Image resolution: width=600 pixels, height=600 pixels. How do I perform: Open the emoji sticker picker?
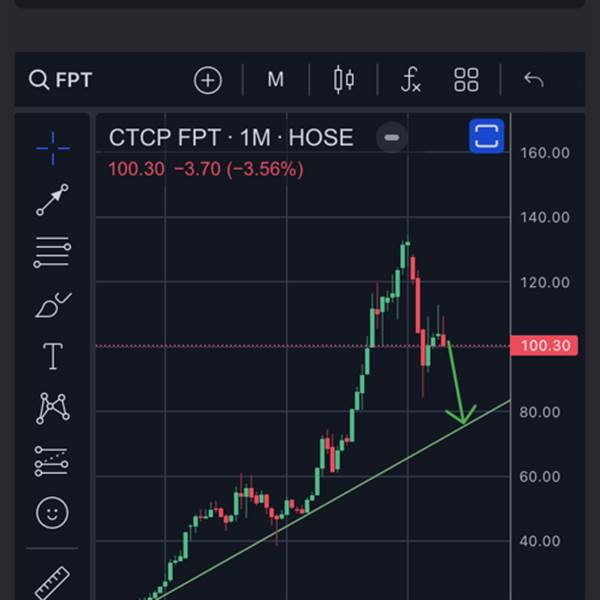52,513
